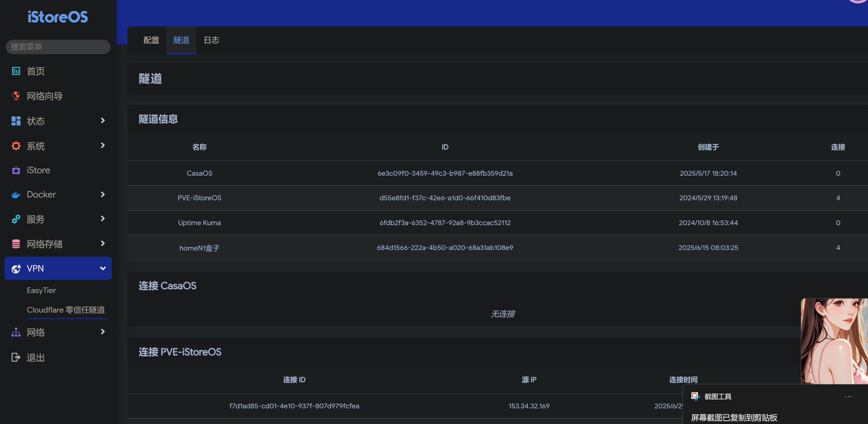Open the notification three-dots options
This screenshot has height=424, width=868.
848,397
